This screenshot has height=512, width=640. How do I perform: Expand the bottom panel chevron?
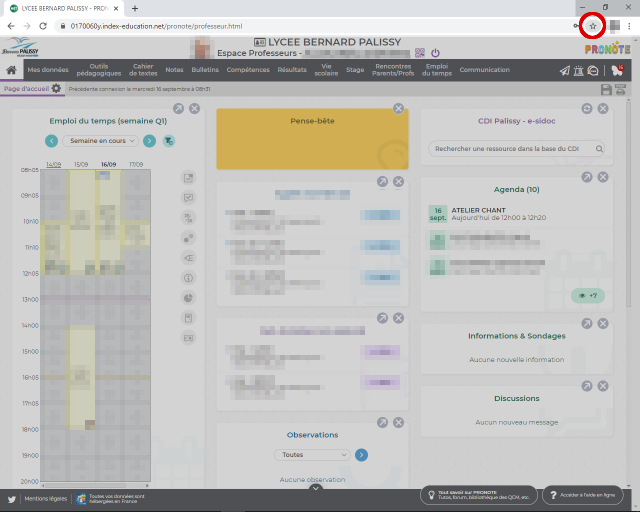[x=315, y=488]
